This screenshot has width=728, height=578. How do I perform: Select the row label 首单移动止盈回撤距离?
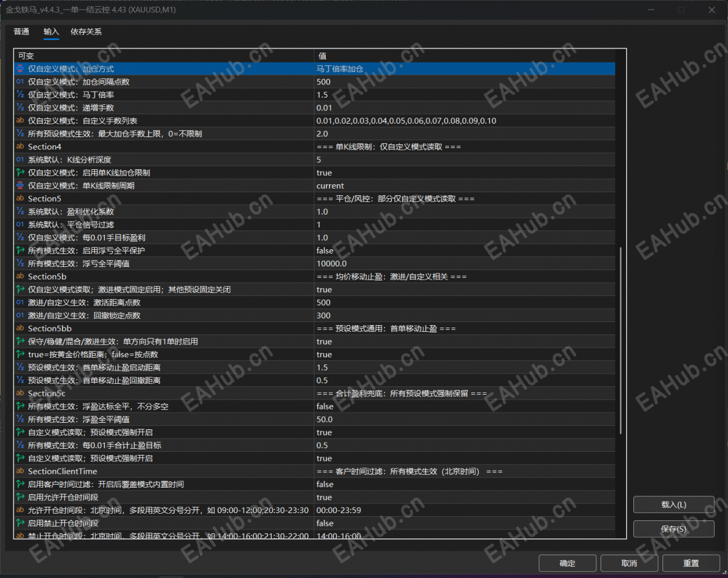click(94, 380)
